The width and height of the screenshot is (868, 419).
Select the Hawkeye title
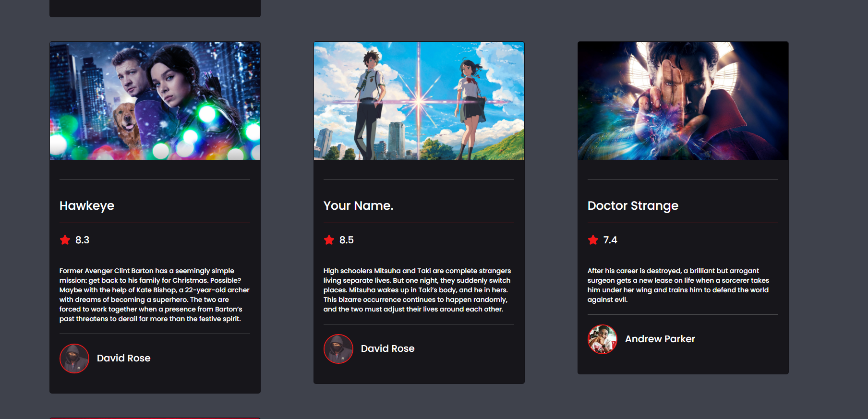(x=87, y=206)
